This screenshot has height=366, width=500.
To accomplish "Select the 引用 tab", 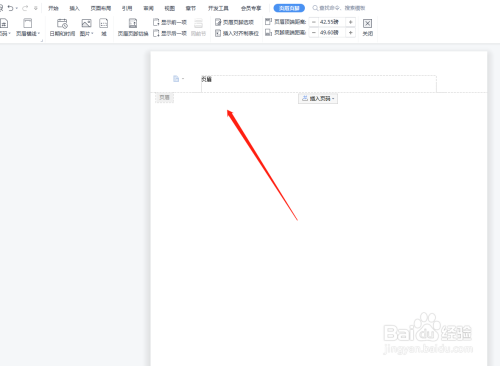I will point(127,8).
